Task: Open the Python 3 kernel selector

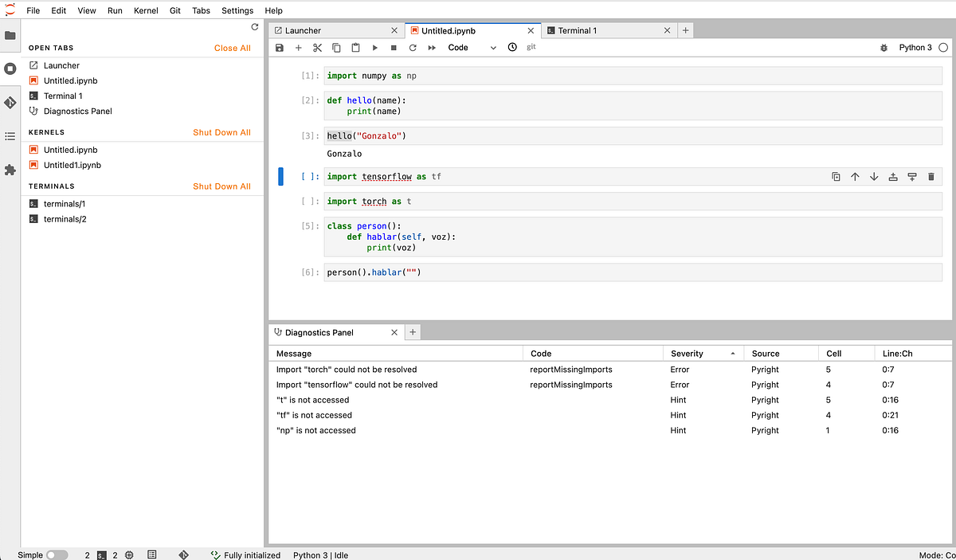Action: [915, 48]
